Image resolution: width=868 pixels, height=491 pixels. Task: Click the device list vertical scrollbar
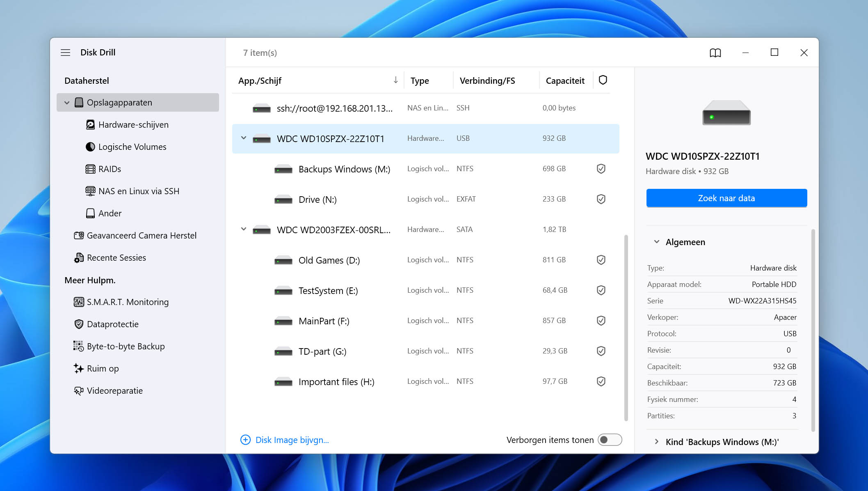point(626,328)
